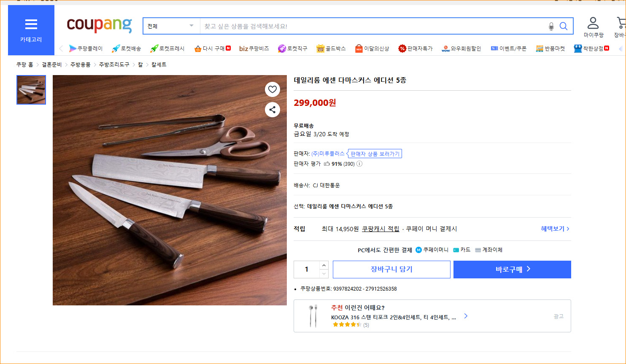Increase quantity with the up arrow
The image size is (626, 364).
(324, 265)
